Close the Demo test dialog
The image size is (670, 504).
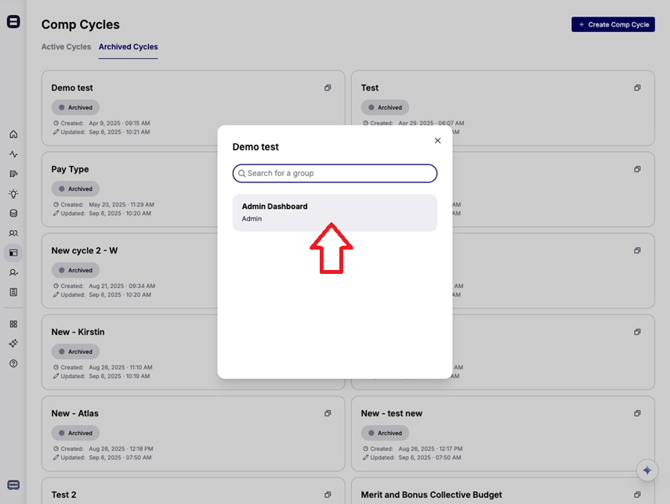click(x=437, y=141)
